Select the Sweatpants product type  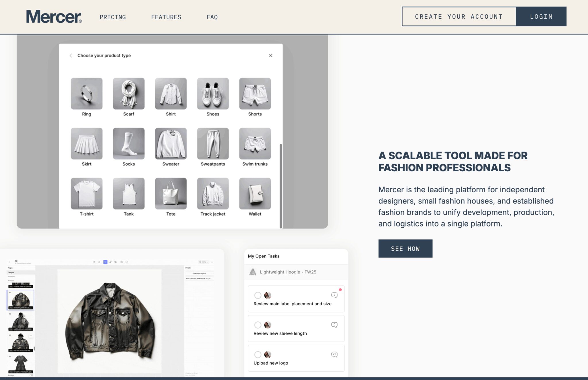(x=213, y=147)
